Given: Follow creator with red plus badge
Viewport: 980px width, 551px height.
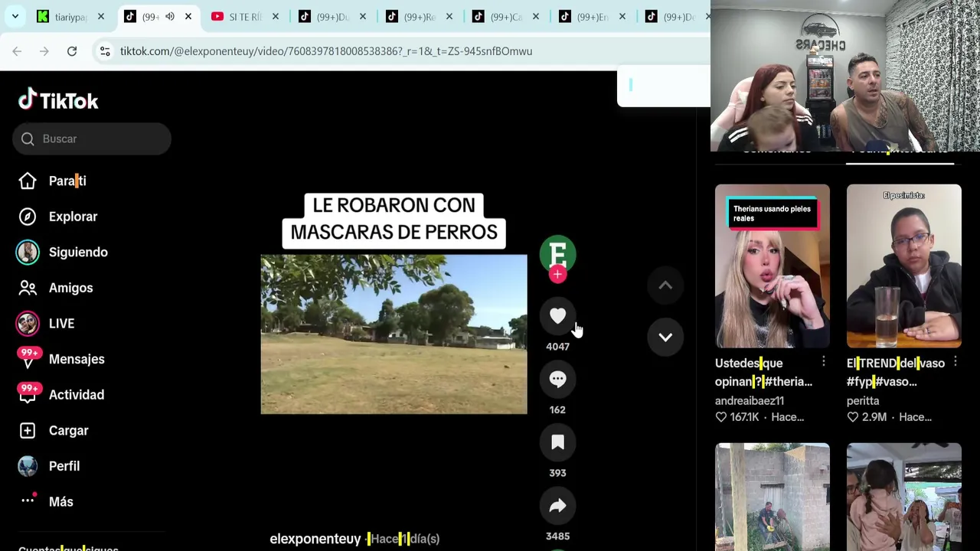Looking at the screenshot, I should [x=557, y=274].
